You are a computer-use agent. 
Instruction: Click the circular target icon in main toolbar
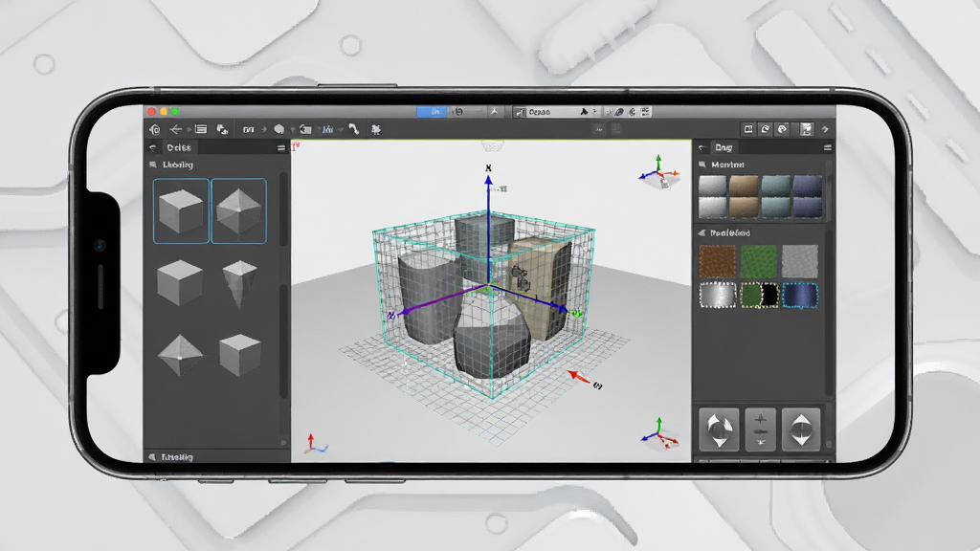[x=155, y=129]
